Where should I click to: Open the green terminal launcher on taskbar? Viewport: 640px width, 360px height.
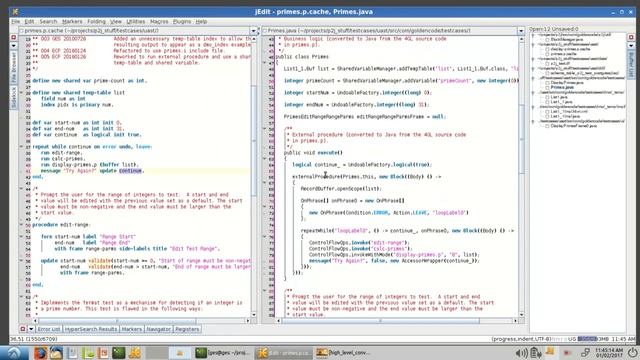119,353
